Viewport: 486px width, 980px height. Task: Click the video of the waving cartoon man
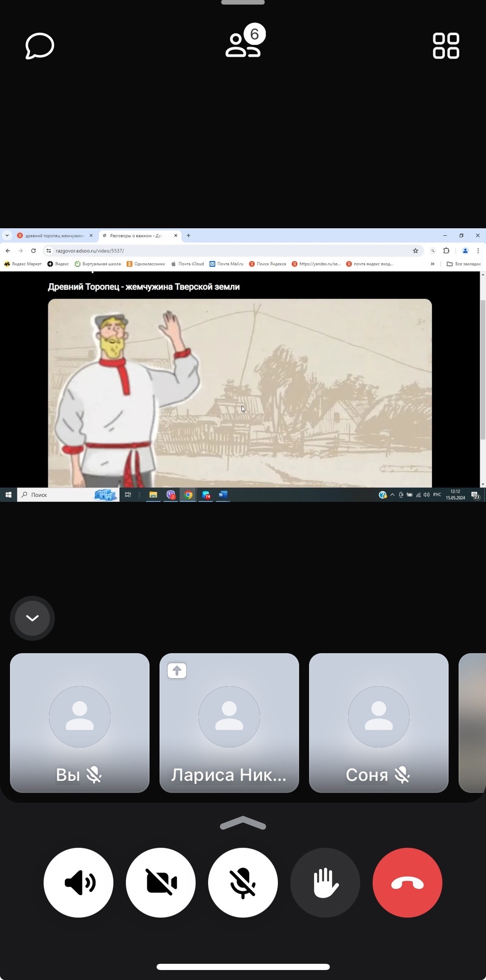[x=240, y=393]
